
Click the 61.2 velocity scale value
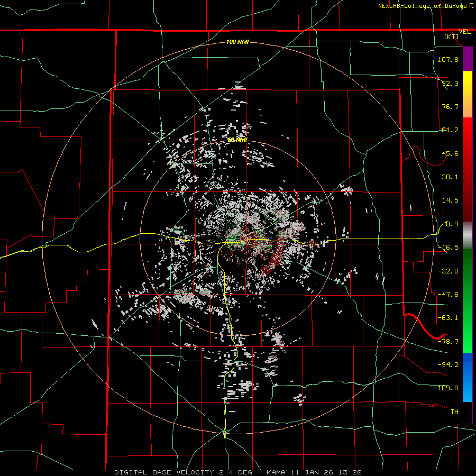(x=450, y=130)
